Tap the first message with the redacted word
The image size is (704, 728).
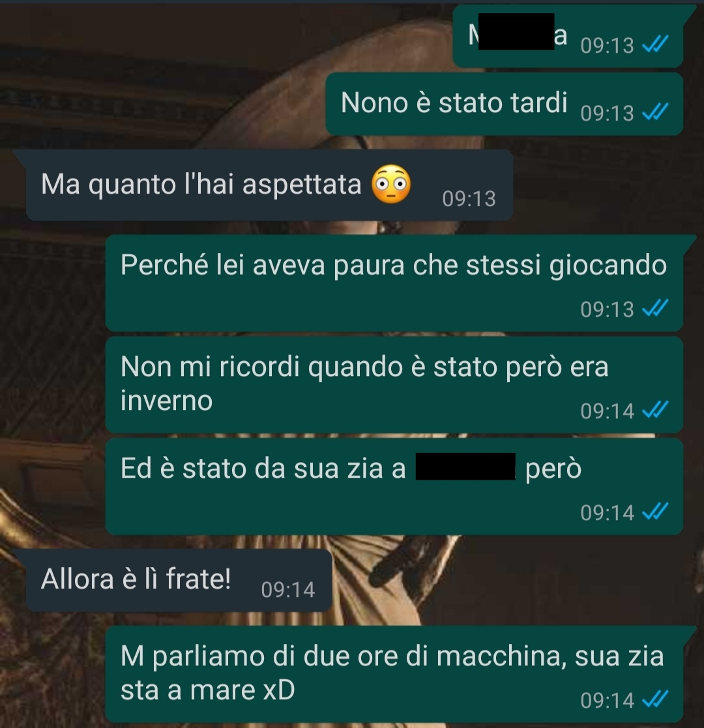point(568,36)
